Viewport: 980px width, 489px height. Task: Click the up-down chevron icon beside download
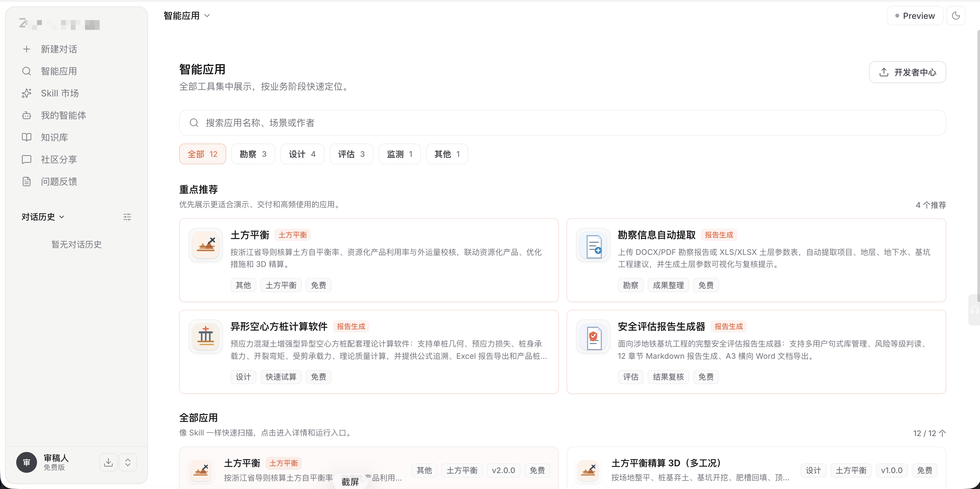128,462
